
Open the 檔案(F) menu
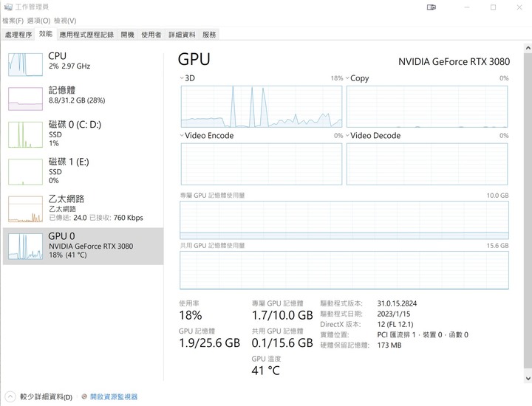pyautogui.click(x=13, y=21)
